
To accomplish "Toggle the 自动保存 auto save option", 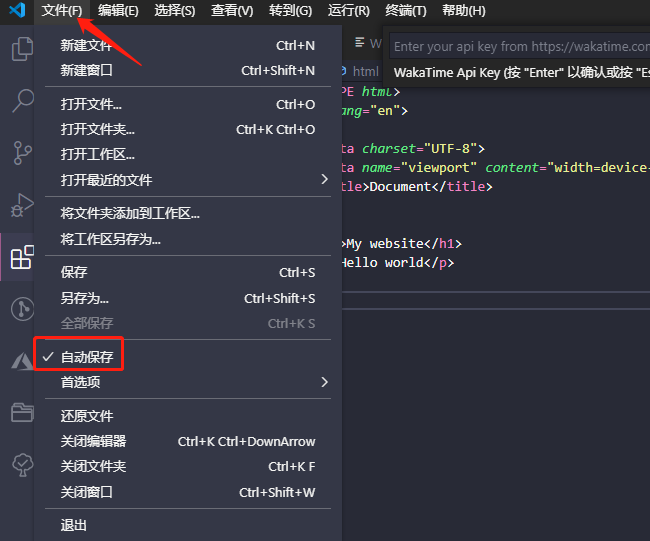I will coord(87,357).
